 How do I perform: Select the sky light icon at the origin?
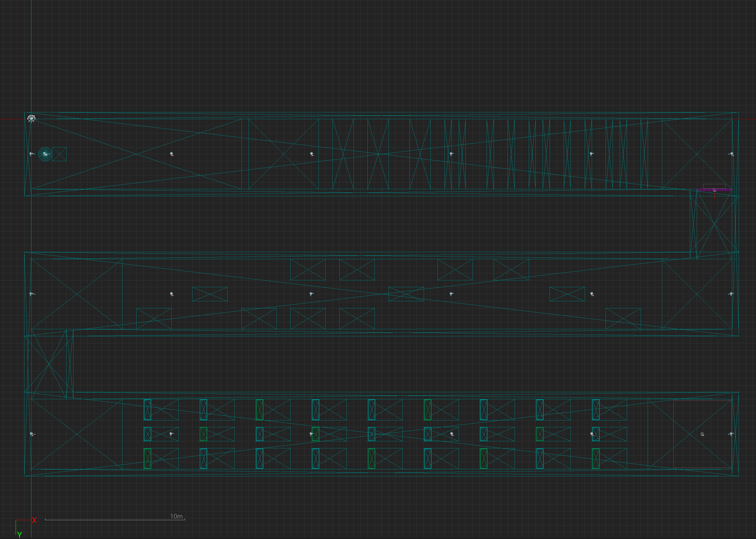pos(31,119)
